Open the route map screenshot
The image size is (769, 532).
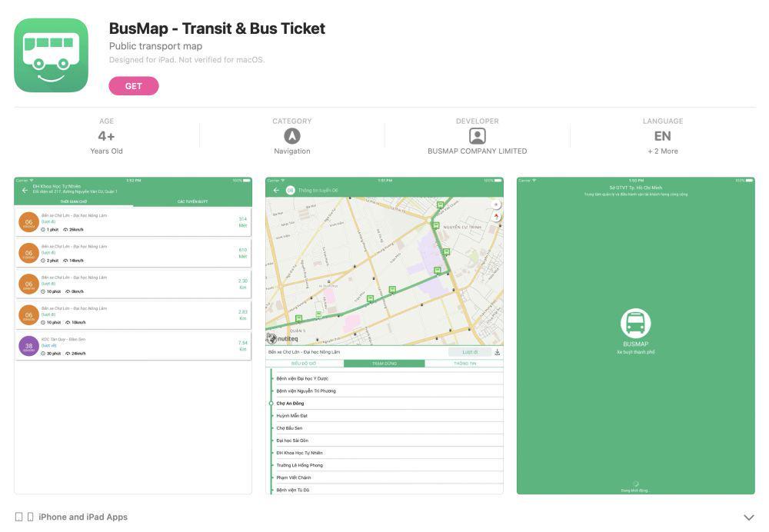(x=384, y=335)
